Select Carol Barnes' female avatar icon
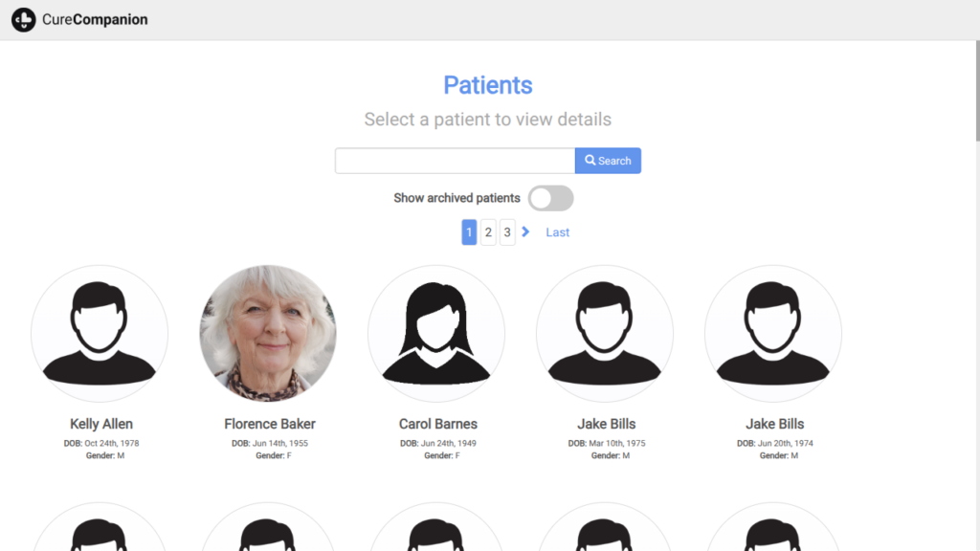The width and height of the screenshot is (980, 551). click(436, 334)
